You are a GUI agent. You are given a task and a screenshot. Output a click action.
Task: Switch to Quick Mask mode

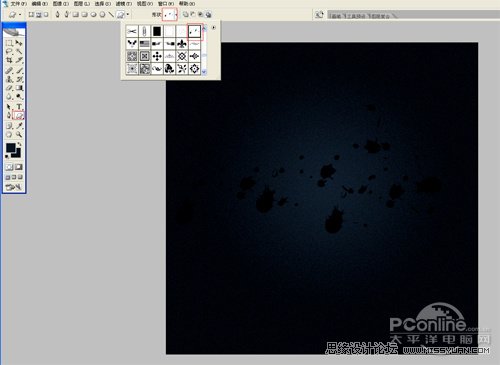[x=19, y=167]
